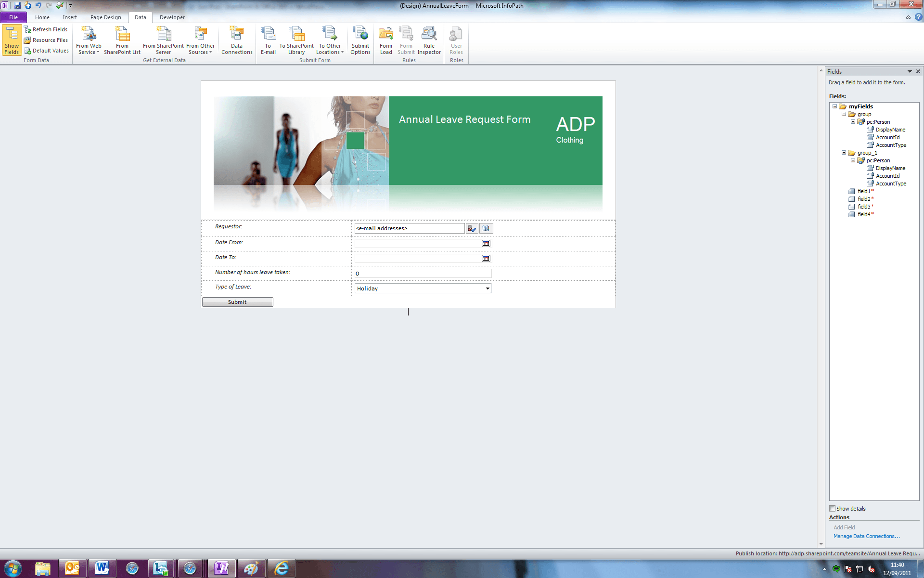This screenshot has width=924, height=578.
Task: Collapse the myFields root node
Action: (834, 106)
